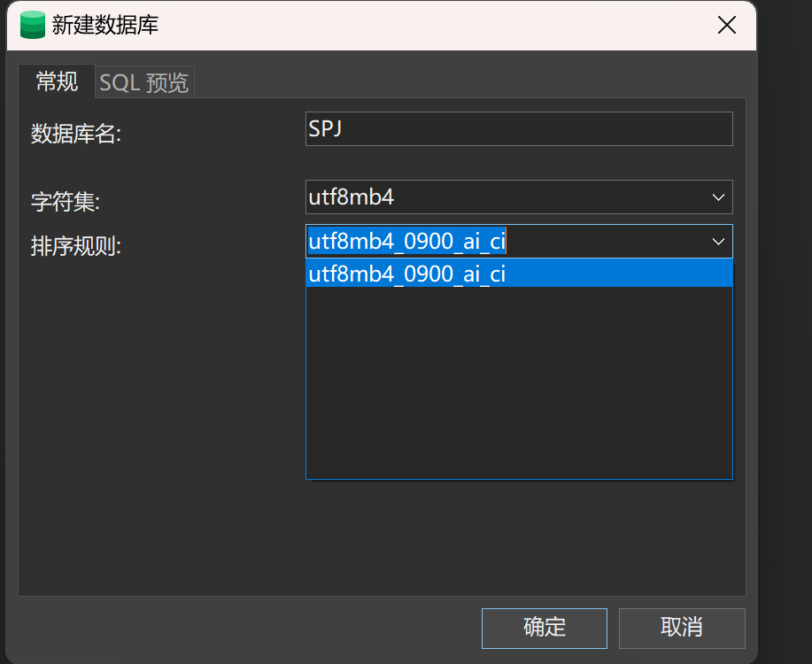Click the 排序规则 editable field text

(x=406, y=242)
